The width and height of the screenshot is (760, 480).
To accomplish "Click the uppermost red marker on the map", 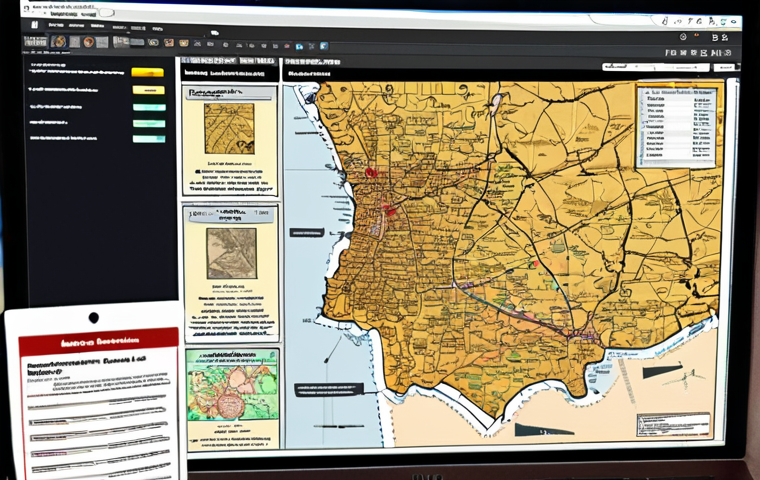I will coord(371,173).
